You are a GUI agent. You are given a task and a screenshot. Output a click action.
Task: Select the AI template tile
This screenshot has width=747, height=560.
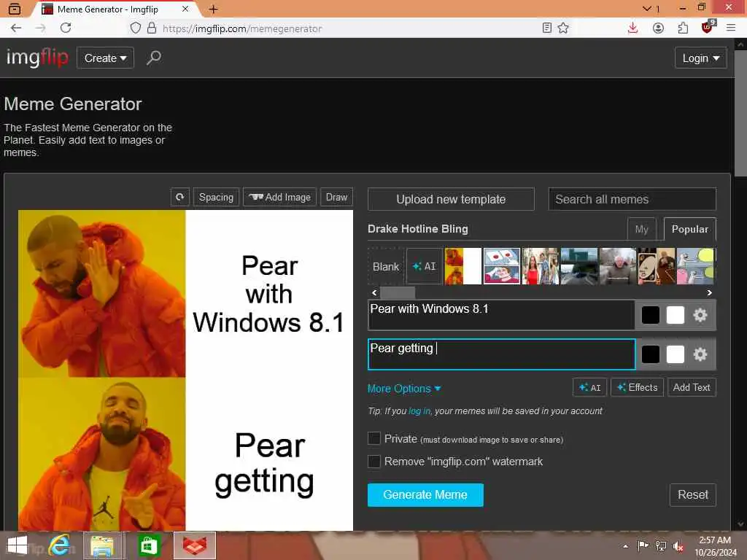424,267
